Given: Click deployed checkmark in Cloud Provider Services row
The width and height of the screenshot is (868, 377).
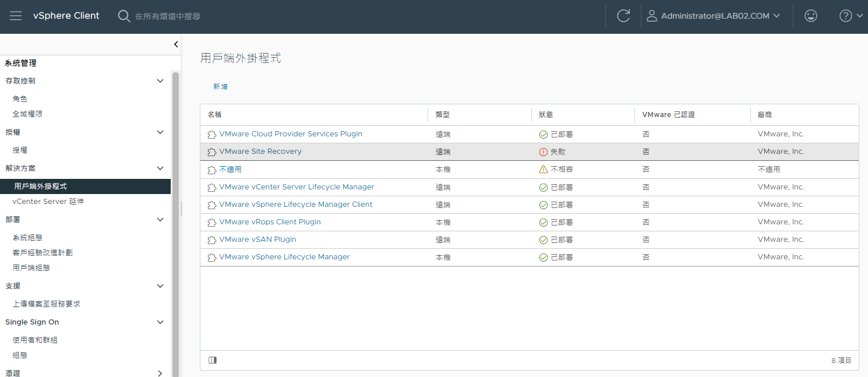Looking at the screenshot, I should [544, 135].
